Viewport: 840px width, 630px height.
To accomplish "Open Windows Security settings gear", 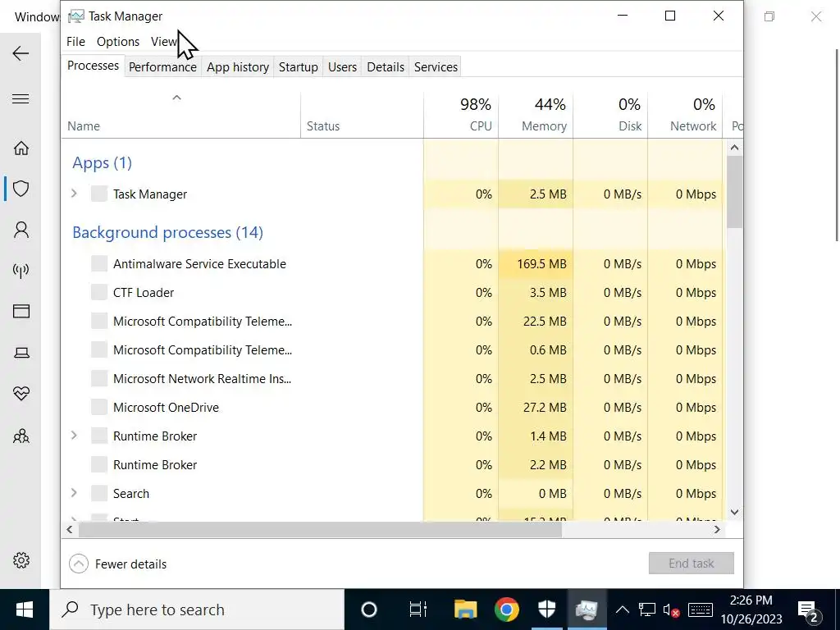I will tap(21, 560).
